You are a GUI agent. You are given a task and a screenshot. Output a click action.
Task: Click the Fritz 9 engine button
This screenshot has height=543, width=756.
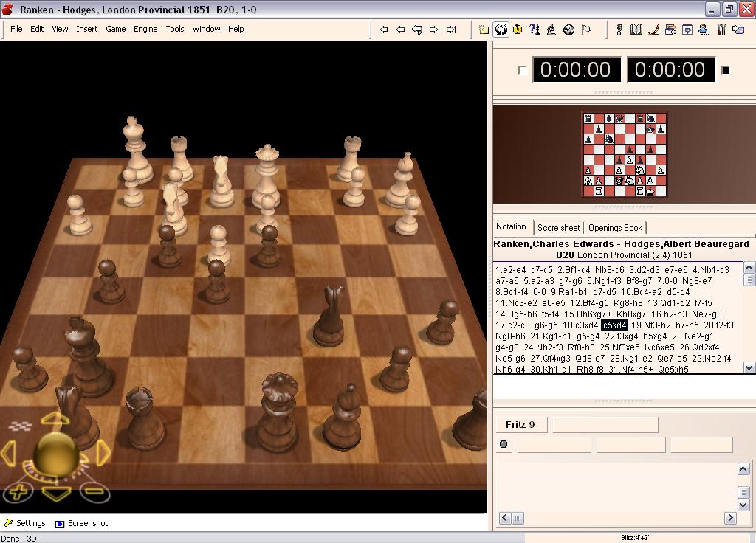[x=521, y=424]
